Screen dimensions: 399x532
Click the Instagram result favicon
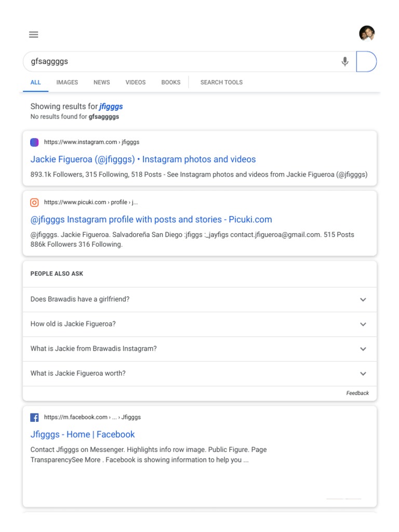click(35, 142)
